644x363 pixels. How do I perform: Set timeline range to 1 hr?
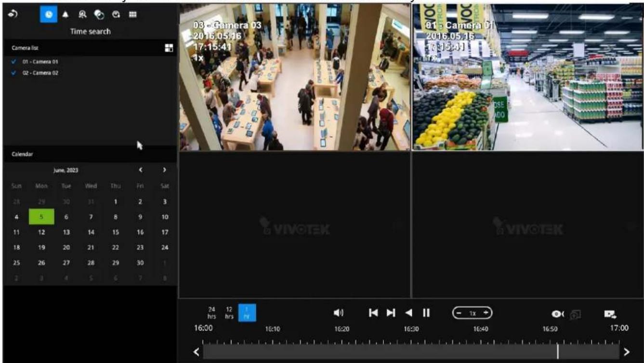click(247, 313)
